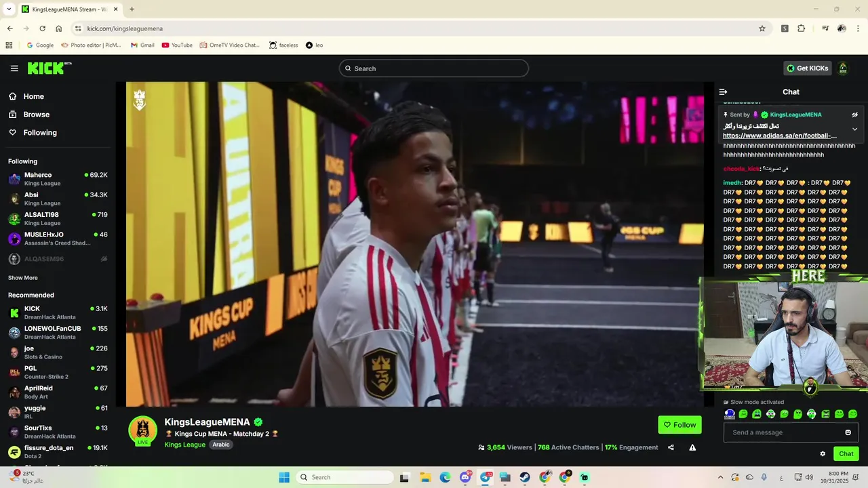Hide the pinned chat message

tap(854, 115)
